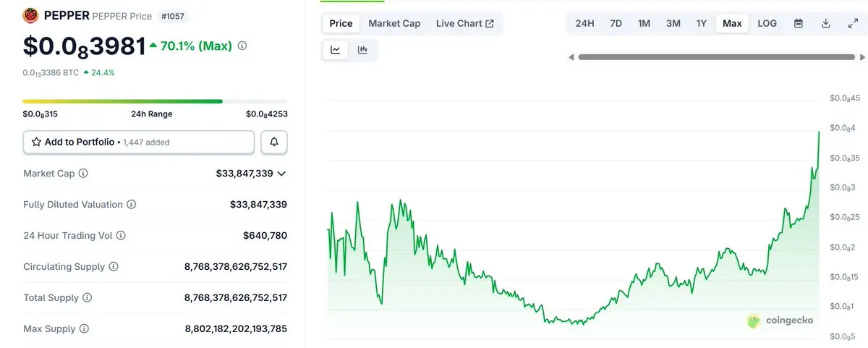Screen dimensions: 868x348
Task: Click the calendar date range icon
Action: coord(799,23)
